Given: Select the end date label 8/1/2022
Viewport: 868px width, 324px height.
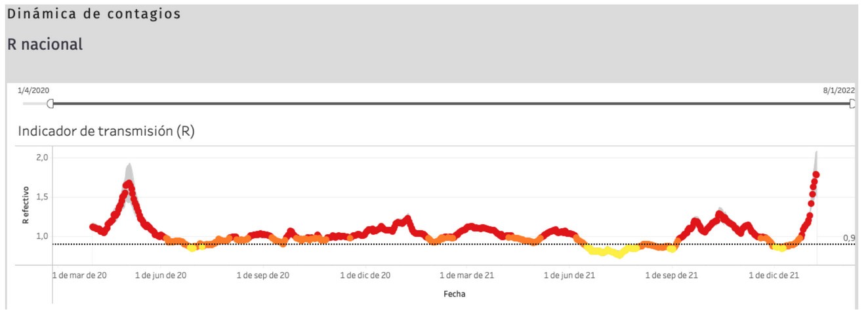Looking at the screenshot, I should [x=839, y=91].
